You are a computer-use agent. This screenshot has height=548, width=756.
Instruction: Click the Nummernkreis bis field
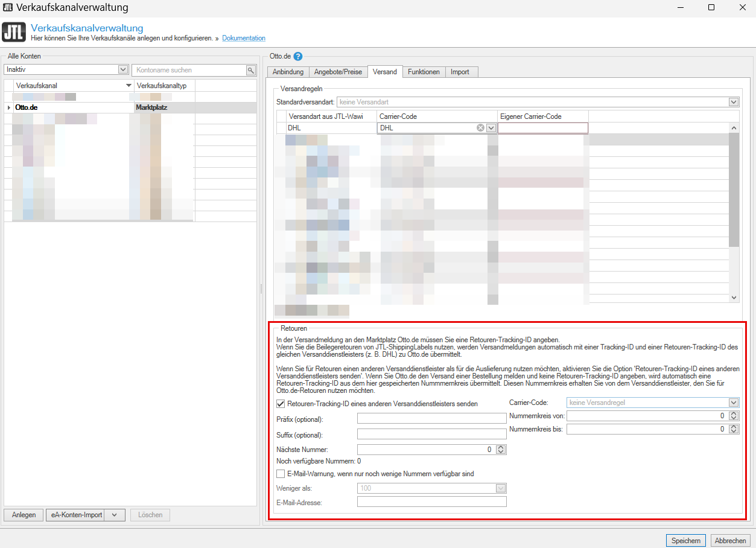click(648, 429)
